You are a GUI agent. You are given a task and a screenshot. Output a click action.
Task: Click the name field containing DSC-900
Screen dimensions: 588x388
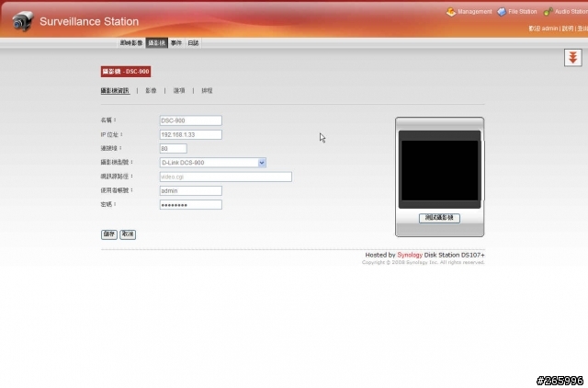(x=190, y=120)
